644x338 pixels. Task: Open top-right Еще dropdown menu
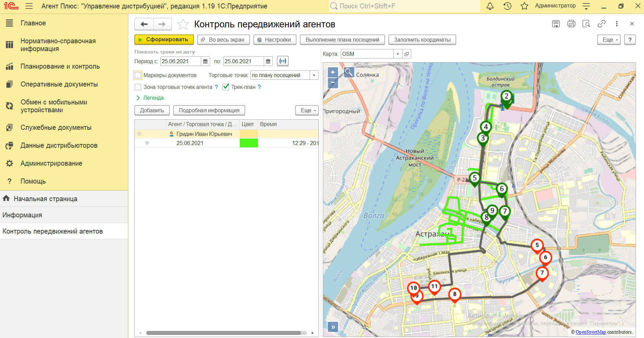(609, 40)
